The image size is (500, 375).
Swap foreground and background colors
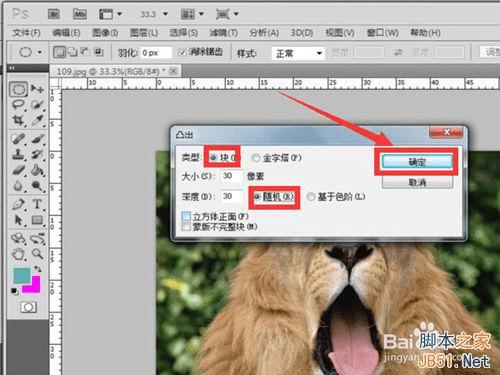pos(38,269)
